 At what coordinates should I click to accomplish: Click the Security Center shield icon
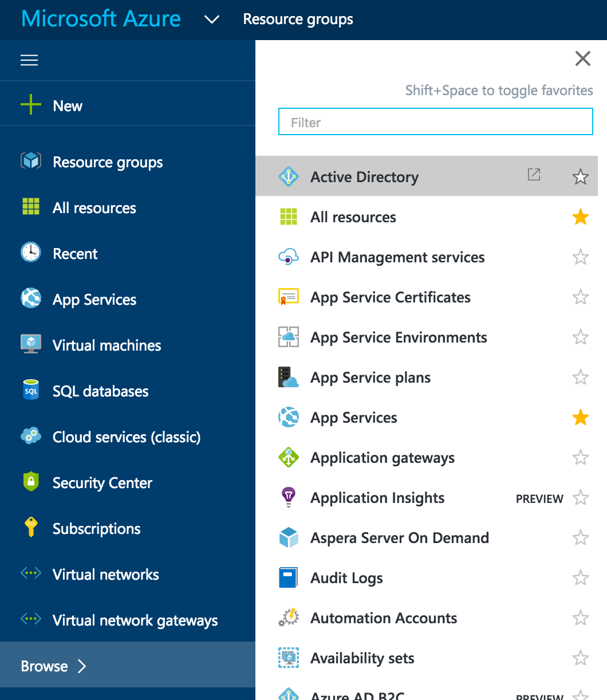click(x=31, y=482)
